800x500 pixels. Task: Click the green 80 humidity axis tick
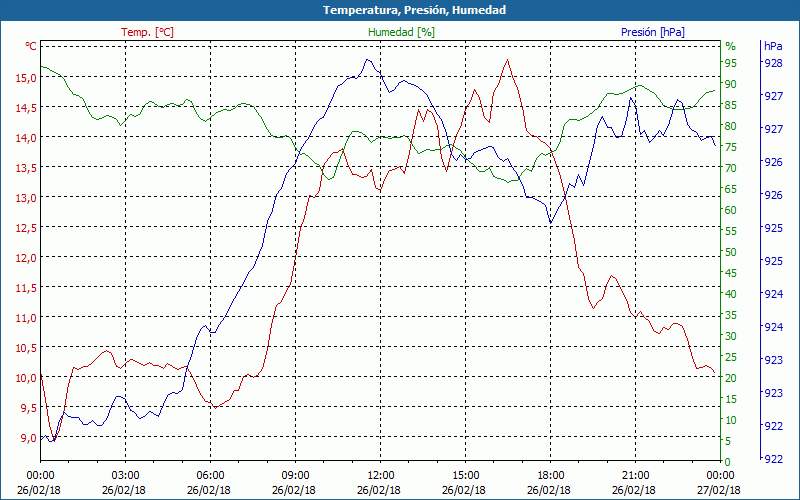point(731,126)
